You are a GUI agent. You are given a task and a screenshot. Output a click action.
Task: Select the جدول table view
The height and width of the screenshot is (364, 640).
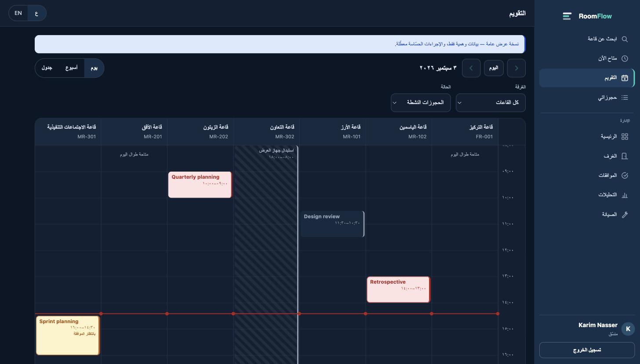pos(47,68)
